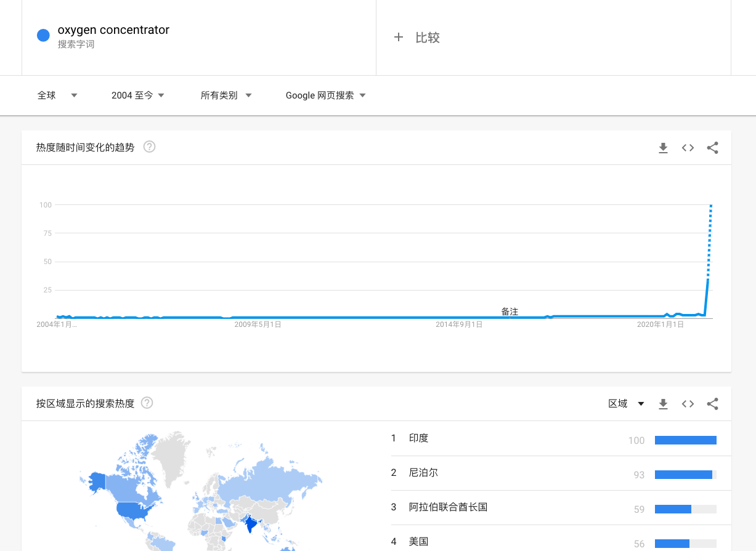
Task: Open the 区域 view selector dropdown
Action: pos(626,403)
